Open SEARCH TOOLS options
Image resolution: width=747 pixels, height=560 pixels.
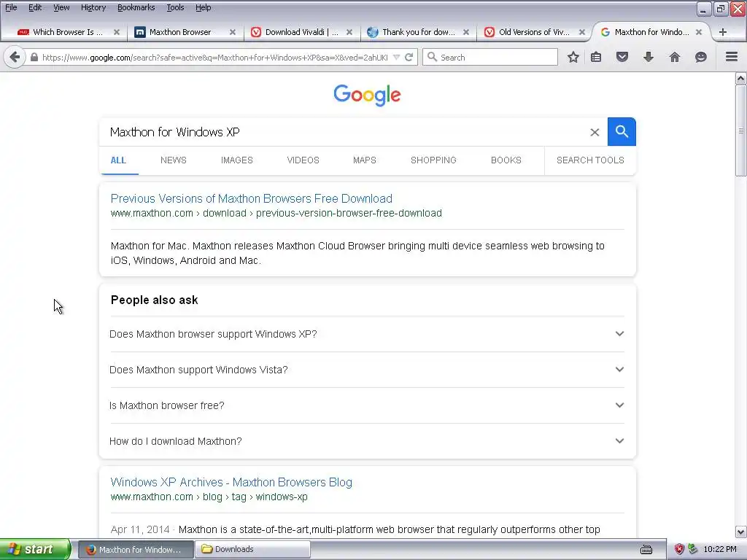[590, 160]
